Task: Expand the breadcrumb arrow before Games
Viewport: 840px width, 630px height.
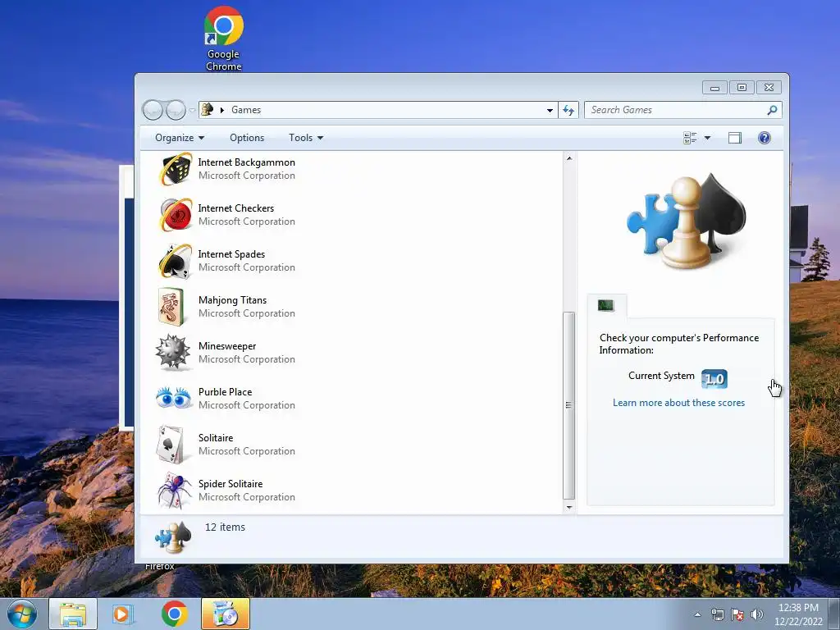Action: pos(221,110)
